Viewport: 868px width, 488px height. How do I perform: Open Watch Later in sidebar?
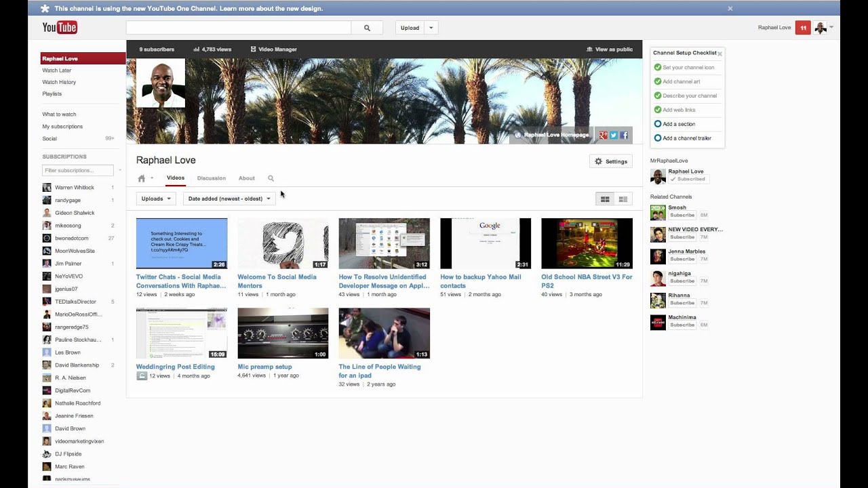pos(57,70)
